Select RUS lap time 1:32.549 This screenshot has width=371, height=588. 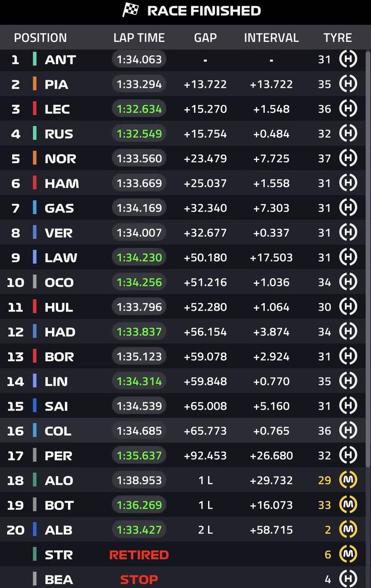coord(139,134)
